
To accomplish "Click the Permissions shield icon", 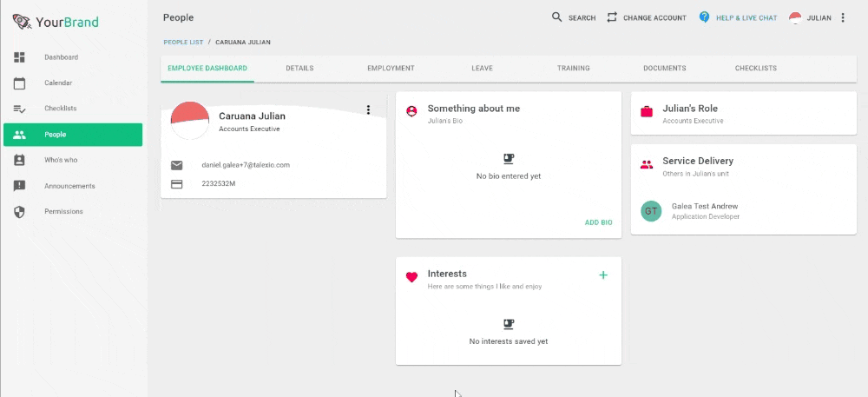I will click(19, 211).
